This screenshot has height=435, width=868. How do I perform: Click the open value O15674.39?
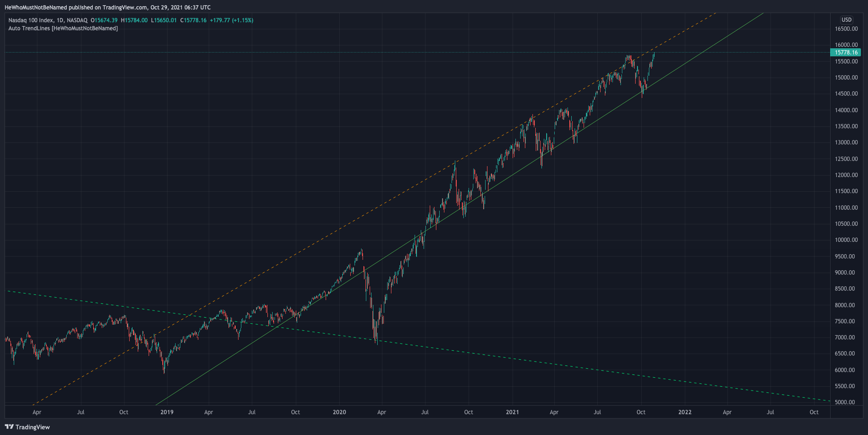click(104, 20)
